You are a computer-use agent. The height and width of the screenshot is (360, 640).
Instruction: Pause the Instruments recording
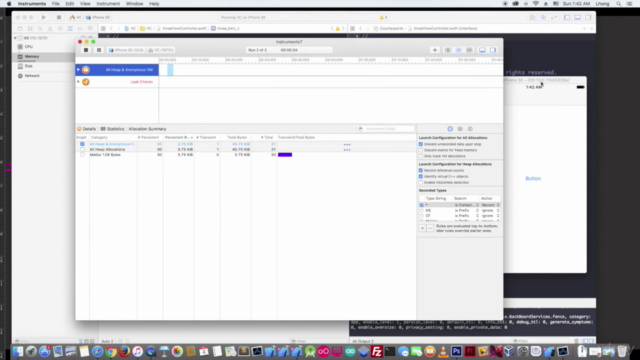coord(99,50)
